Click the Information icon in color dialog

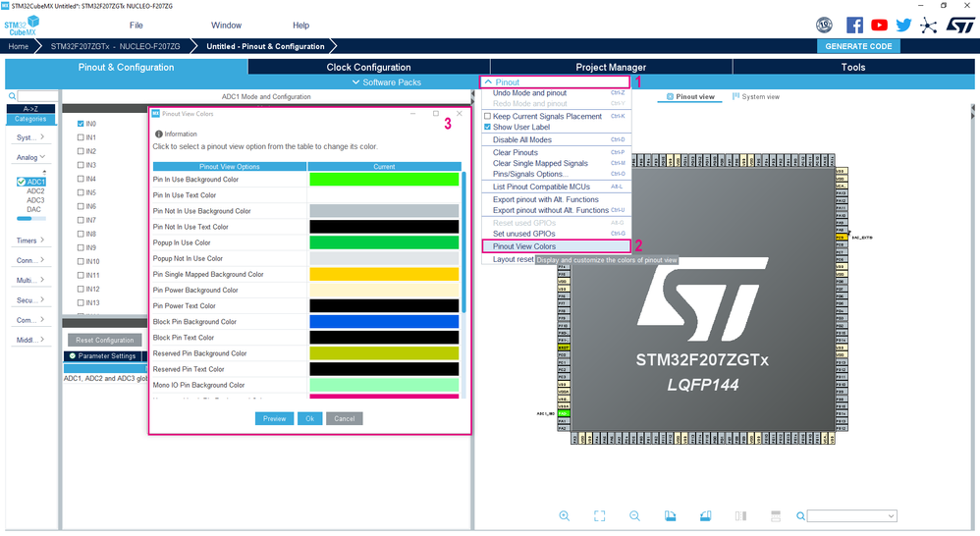pyautogui.click(x=159, y=134)
